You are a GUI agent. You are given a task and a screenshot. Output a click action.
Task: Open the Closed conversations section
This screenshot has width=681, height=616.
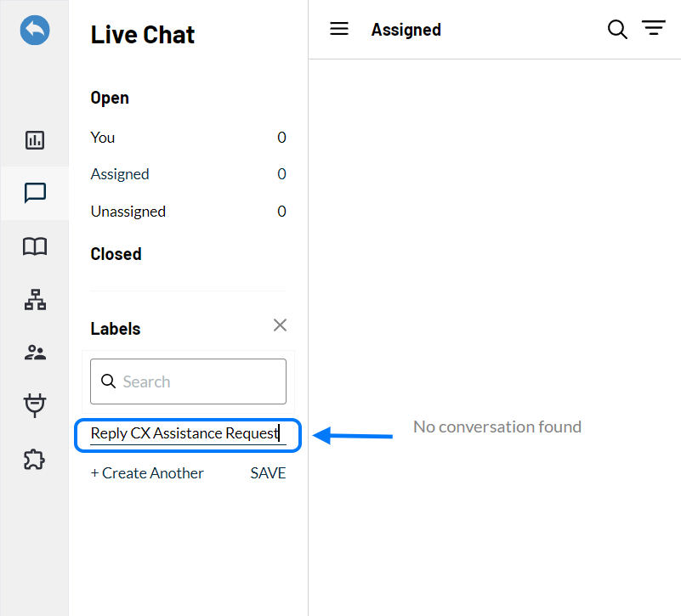[116, 254]
